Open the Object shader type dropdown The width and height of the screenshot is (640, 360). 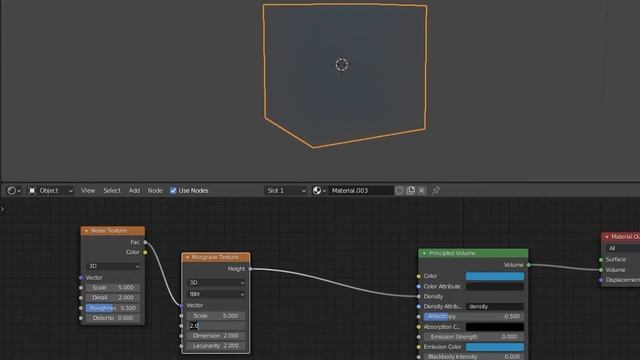click(51, 191)
